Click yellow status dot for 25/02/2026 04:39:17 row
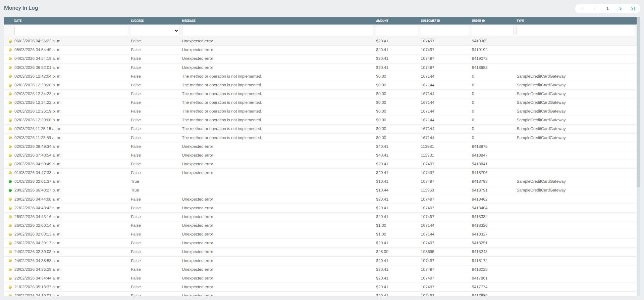Image resolution: width=644 pixels, height=300 pixels. [x=10, y=243]
